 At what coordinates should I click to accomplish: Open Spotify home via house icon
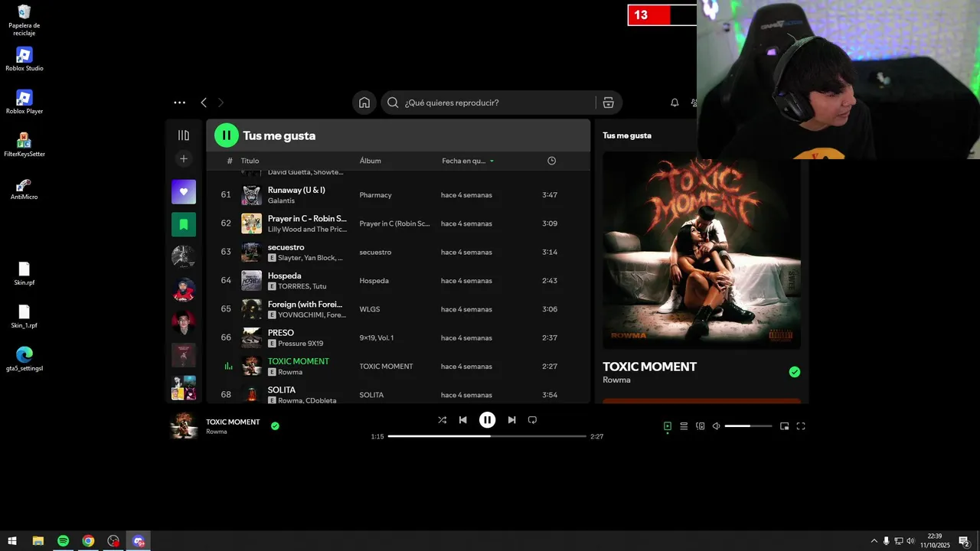[x=364, y=103]
